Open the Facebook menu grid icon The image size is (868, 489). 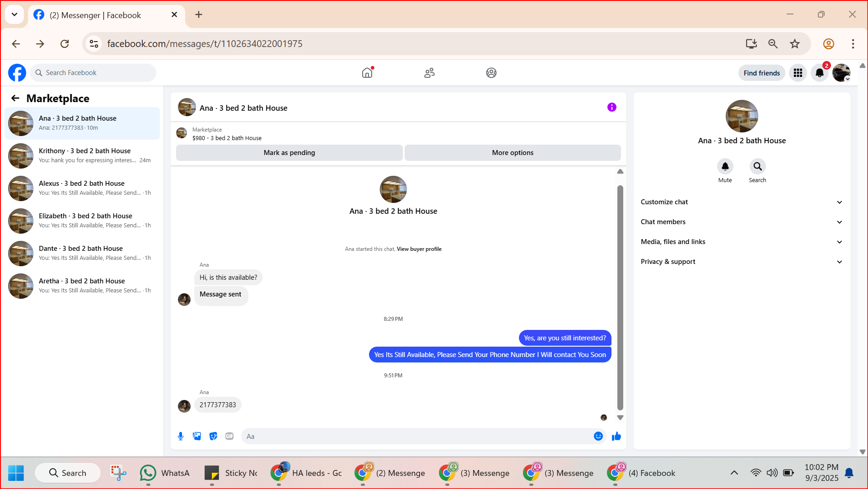pos(798,73)
